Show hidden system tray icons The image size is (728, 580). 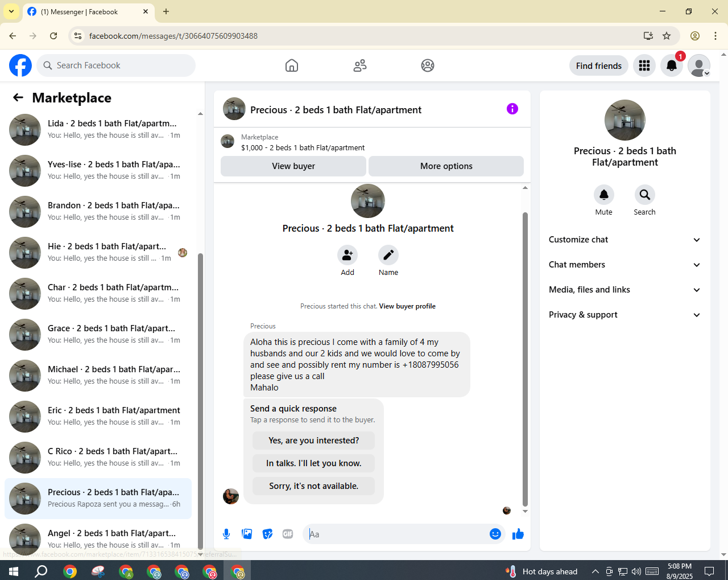[x=595, y=571]
